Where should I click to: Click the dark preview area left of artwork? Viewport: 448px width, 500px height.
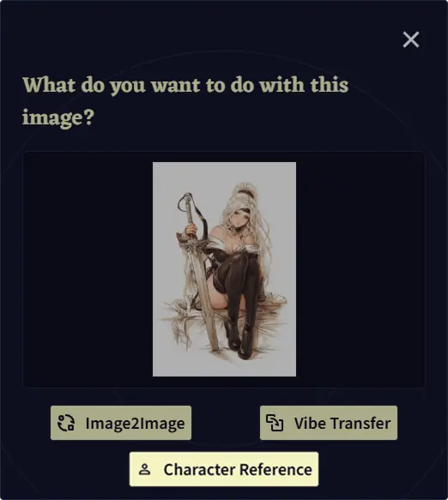click(88, 269)
